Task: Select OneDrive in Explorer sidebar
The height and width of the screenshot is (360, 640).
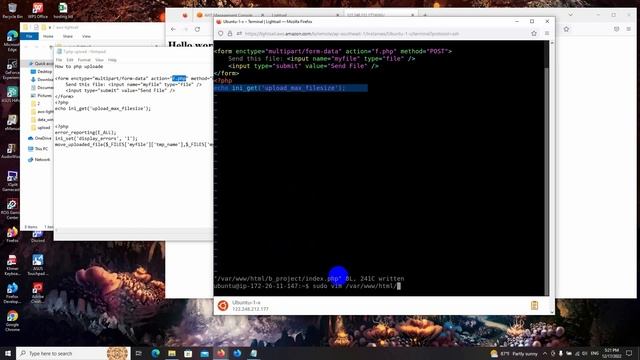Action: tap(40, 138)
